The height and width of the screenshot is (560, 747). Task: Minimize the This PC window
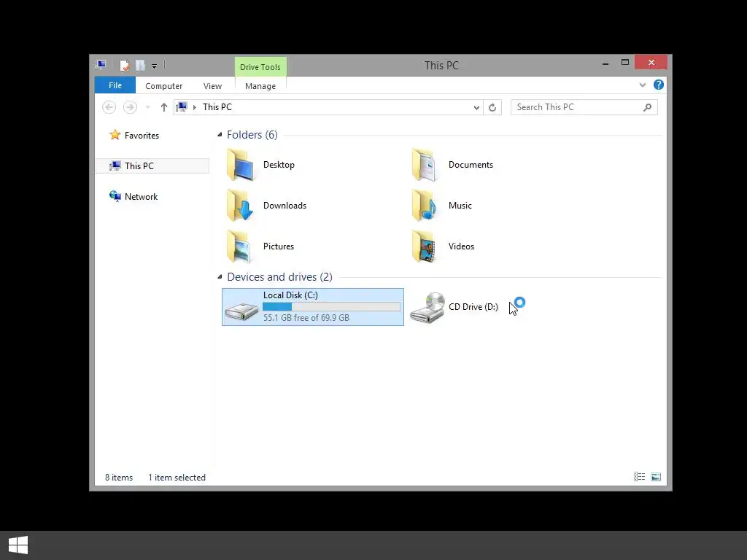[605, 63]
